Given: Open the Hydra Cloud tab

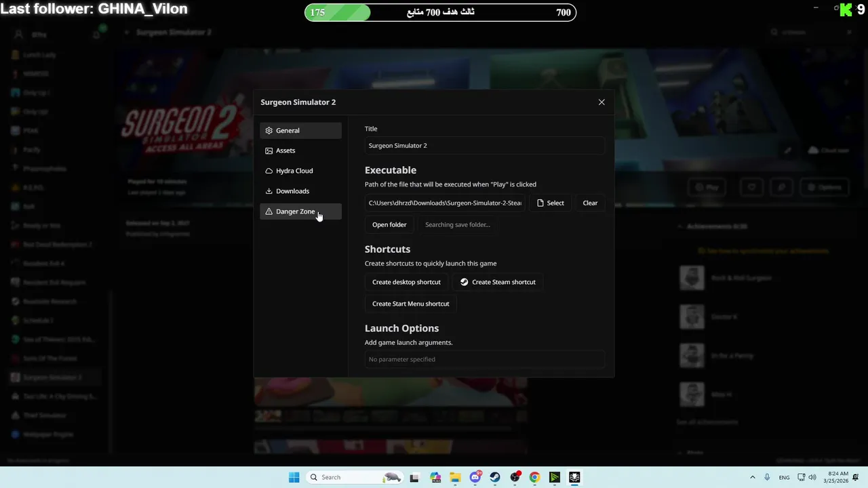Looking at the screenshot, I should [300, 171].
